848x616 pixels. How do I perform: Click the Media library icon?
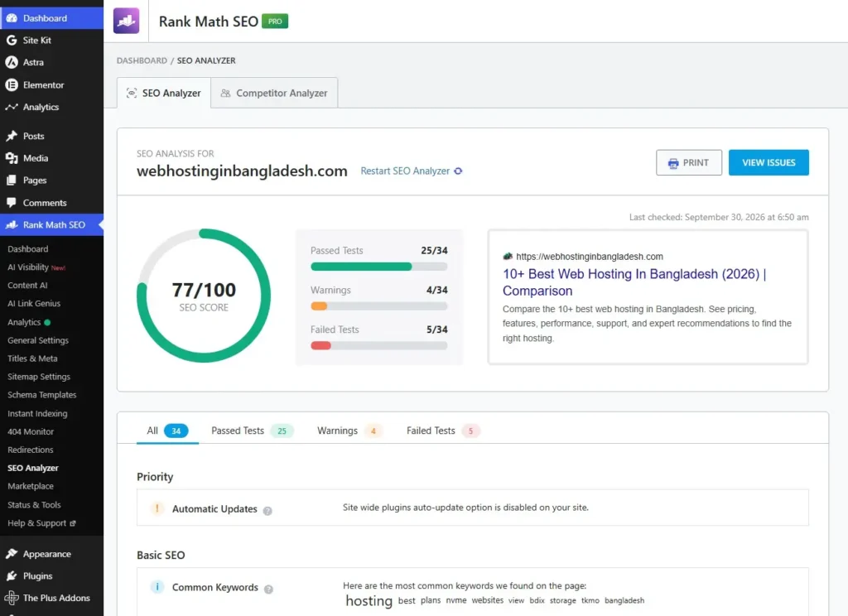pos(12,158)
